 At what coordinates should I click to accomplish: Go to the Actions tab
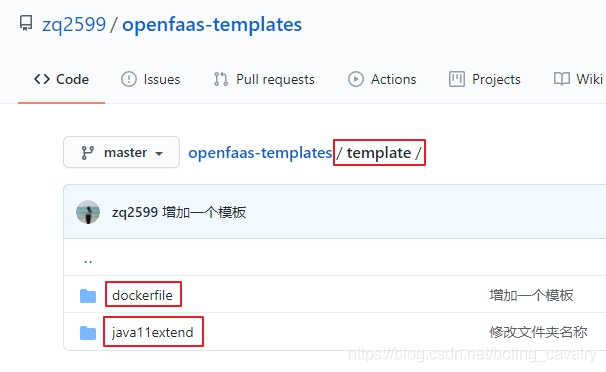coord(382,79)
